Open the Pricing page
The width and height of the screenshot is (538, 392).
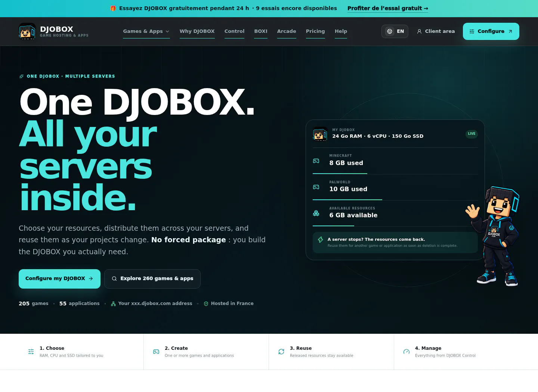pyautogui.click(x=315, y=31)
